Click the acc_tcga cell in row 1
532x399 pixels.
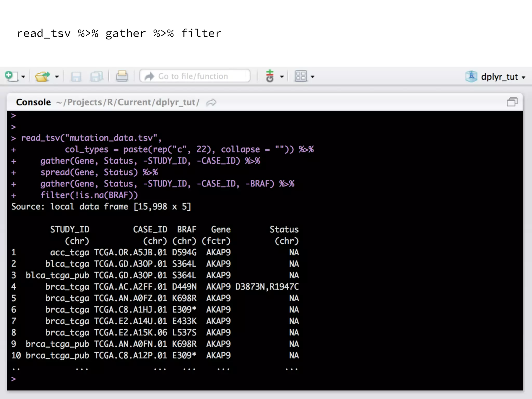click(x=70, y=252)
